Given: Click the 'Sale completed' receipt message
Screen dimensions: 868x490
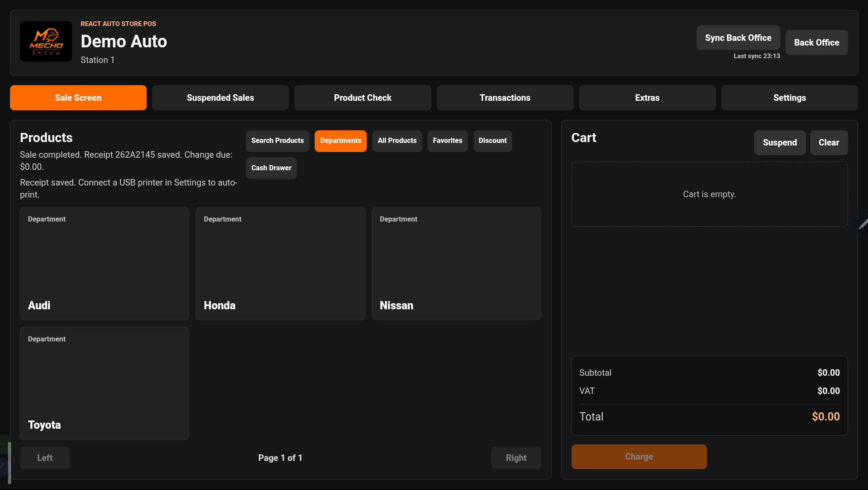Looking at the screenshot, I should point(126,161).
